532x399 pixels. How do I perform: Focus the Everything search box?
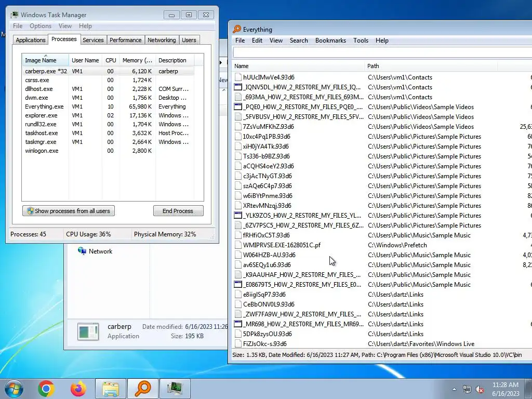coord(382,52)
